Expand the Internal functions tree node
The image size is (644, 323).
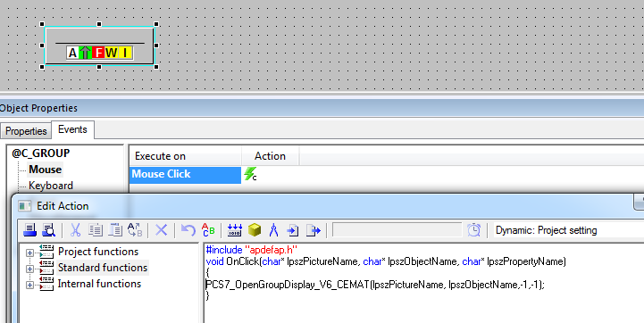tap(29, 285)
